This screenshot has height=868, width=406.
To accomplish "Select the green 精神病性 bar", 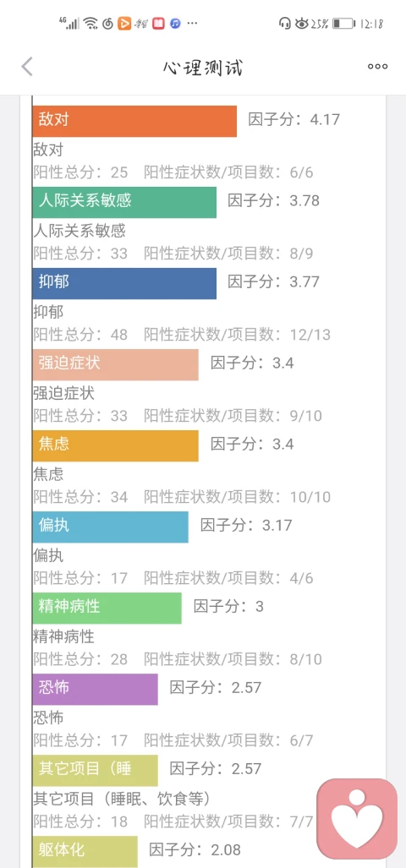I will tap(107, 608).
